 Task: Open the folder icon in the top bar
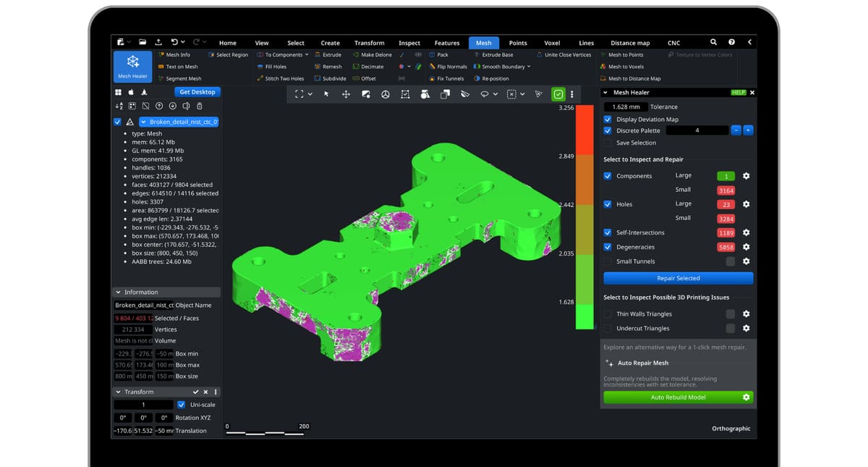click(x=142, y=43)
